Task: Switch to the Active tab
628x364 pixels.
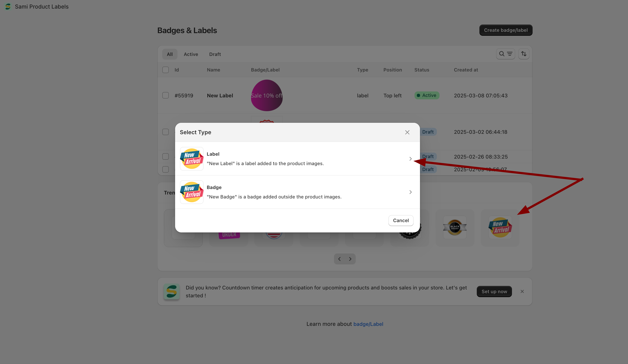Action: (191, 54)
